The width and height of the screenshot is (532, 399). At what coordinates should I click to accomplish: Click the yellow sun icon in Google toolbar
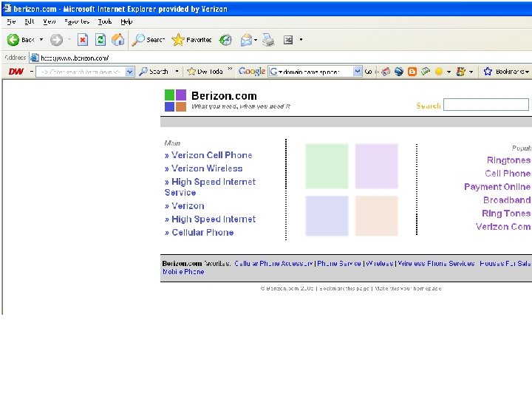click(439, 71)
